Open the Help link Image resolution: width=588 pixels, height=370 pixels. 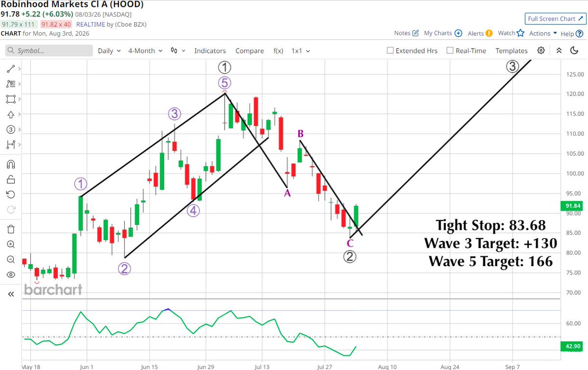567,33
